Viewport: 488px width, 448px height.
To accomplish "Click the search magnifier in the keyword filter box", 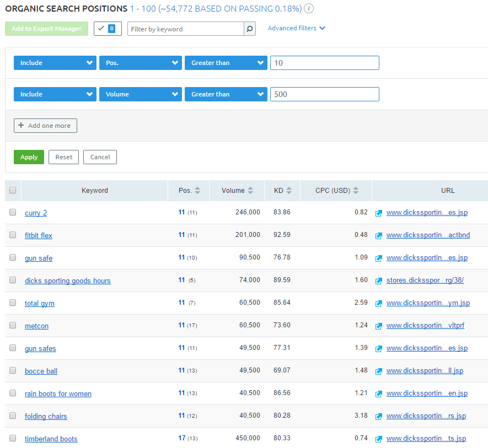I will point(249,28).
